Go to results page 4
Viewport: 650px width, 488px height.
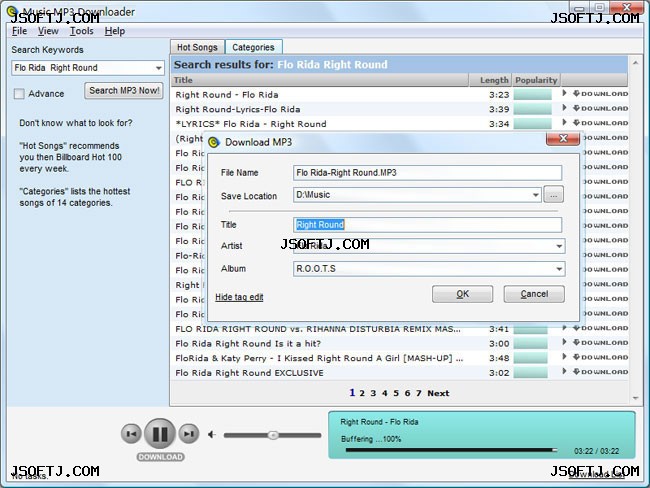(385, 393)
